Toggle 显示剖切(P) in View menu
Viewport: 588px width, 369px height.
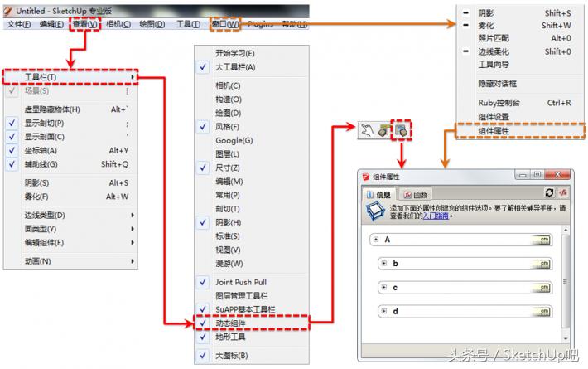(x=12, y=123)
